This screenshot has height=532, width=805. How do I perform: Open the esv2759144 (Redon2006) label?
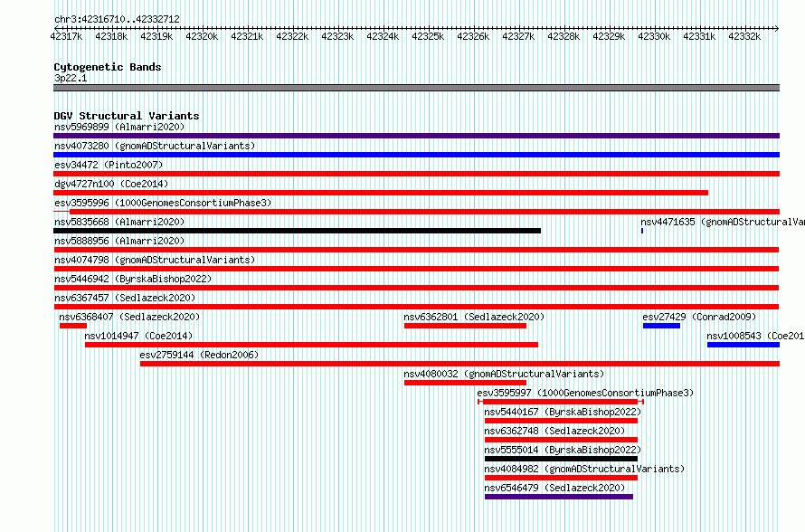199,355
